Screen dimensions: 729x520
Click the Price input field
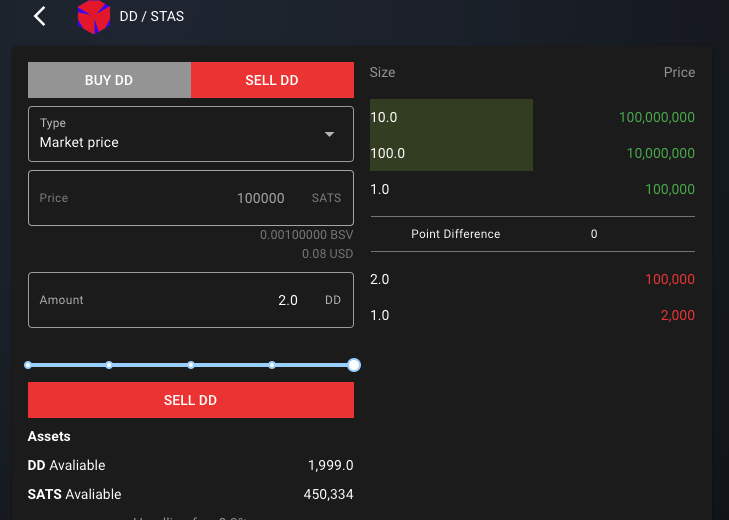click(x=190, y=198)
